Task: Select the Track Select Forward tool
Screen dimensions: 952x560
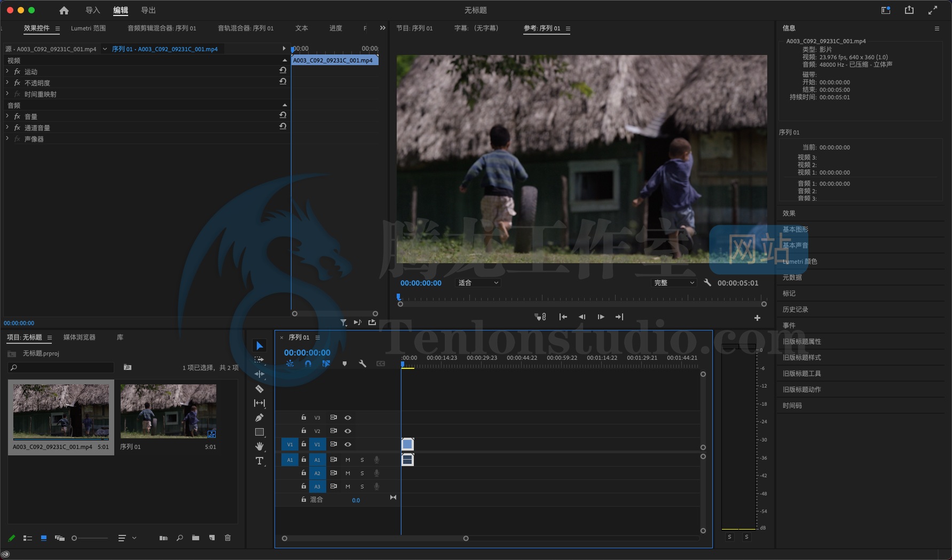Action: click(259, 360)
